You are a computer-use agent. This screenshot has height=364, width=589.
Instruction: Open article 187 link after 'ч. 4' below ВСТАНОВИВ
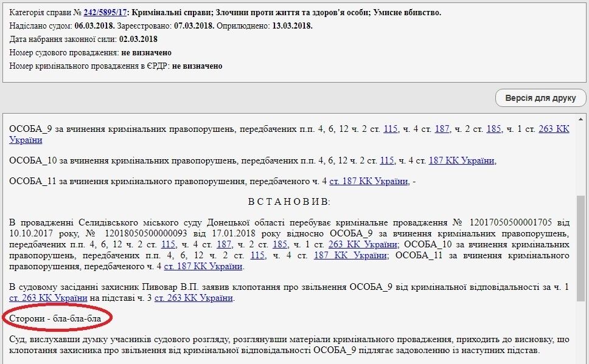[224, 244]
